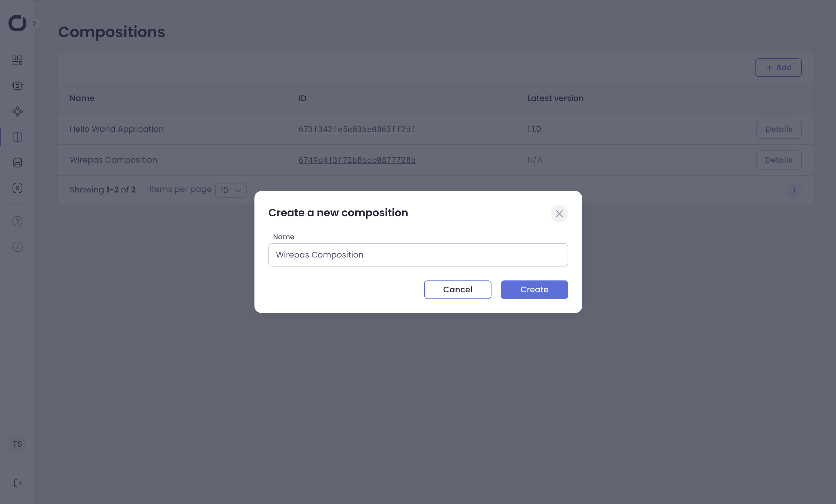Screen dimensions: 836x504
Task: Close the create composition dialog
Action: 559,214
